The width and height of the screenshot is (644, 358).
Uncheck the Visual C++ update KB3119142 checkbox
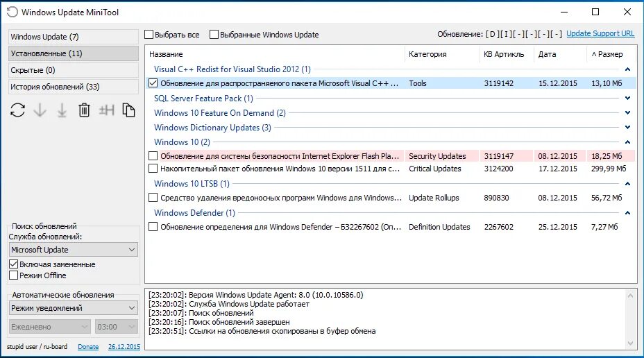point(153,83)
